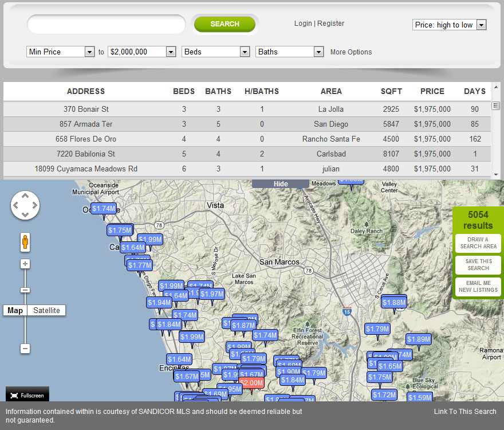
Task: Open the Min Price dropdown
Action: [x=61, y=52]
